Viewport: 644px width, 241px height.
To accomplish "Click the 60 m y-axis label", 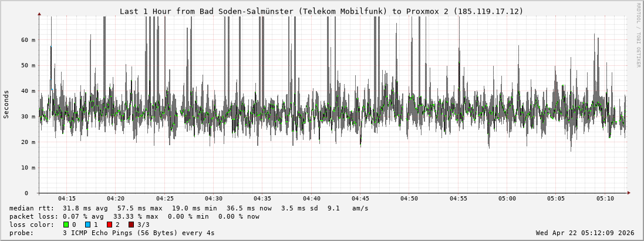I will (28, 40).
